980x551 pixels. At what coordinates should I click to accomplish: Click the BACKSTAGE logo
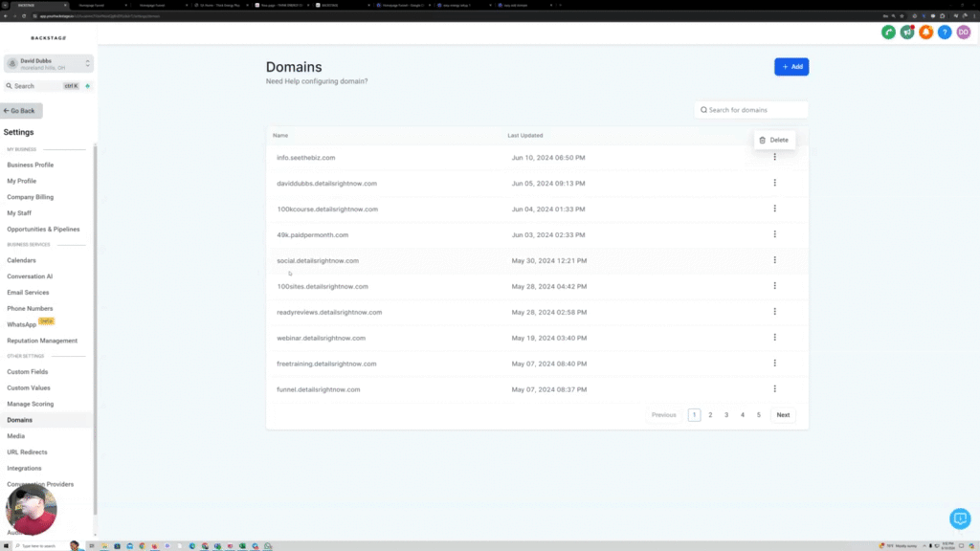point(49,38)
